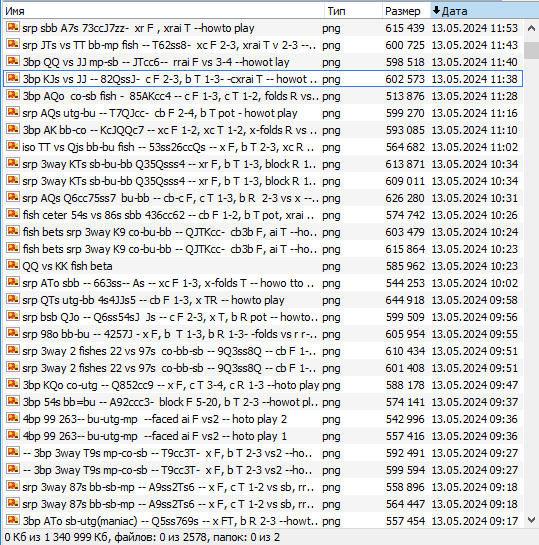Select icon of '4bp 99' file ending 'play 2'

tap(13, 419)
